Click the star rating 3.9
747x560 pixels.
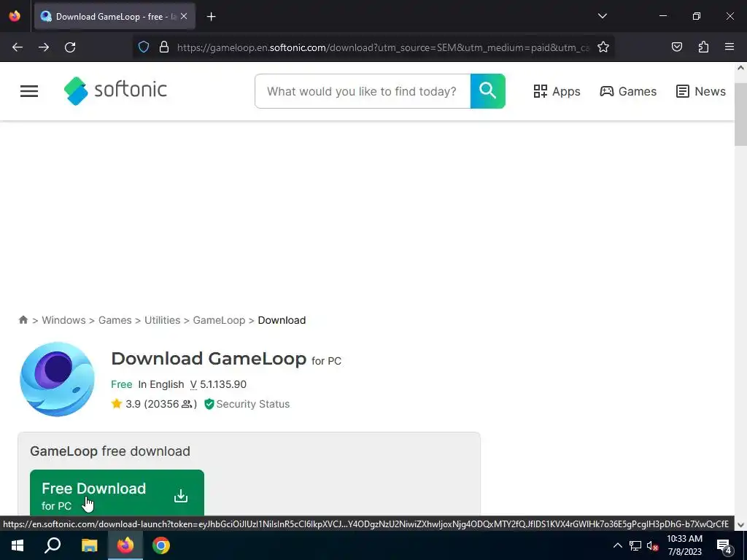click(126, 404)
